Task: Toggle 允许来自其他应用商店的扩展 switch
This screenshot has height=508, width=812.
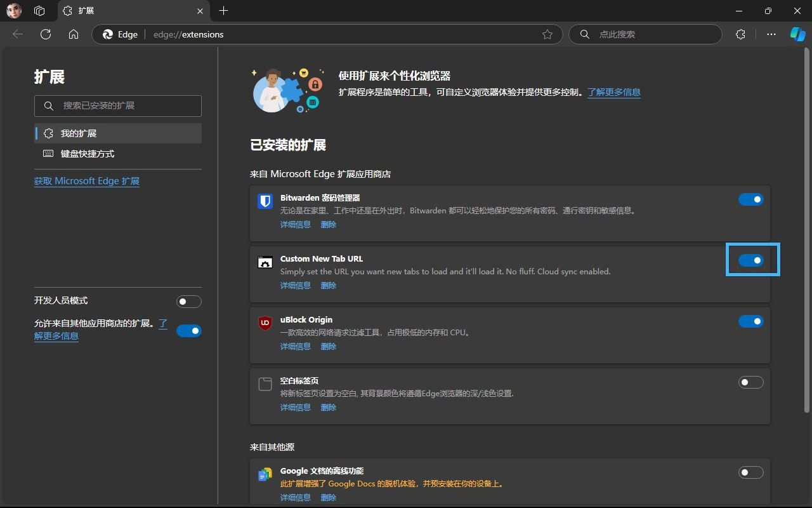Action: point(189,330)
